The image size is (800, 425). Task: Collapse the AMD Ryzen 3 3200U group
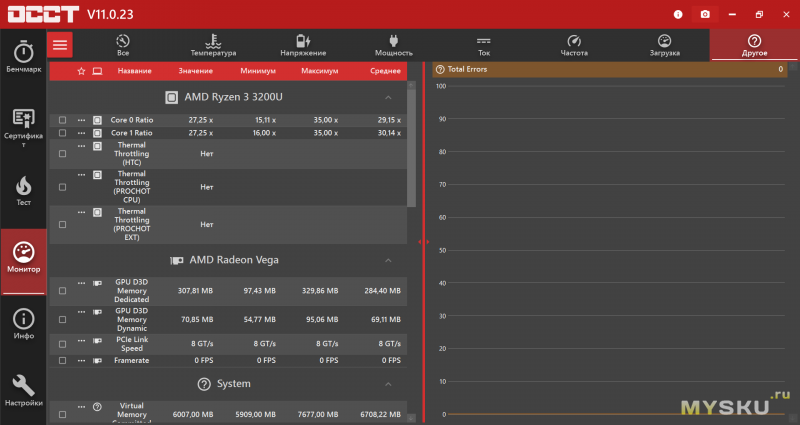pyautogui.click(x=388, y=97)
